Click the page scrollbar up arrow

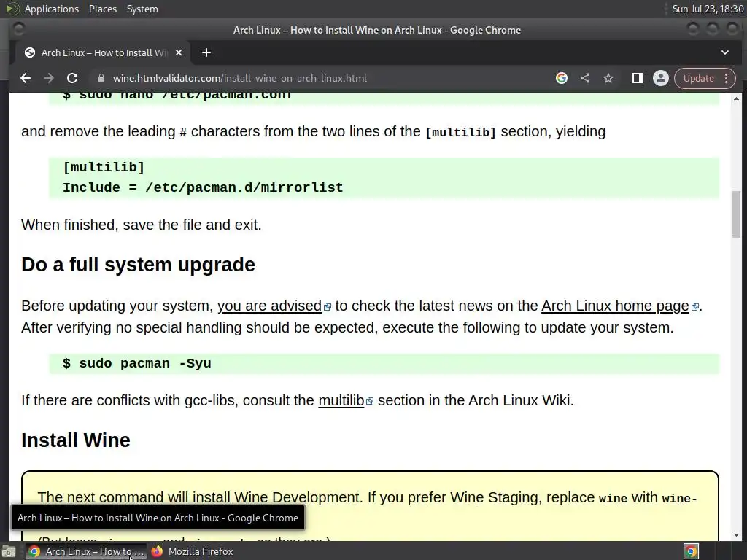coord(737,98)
